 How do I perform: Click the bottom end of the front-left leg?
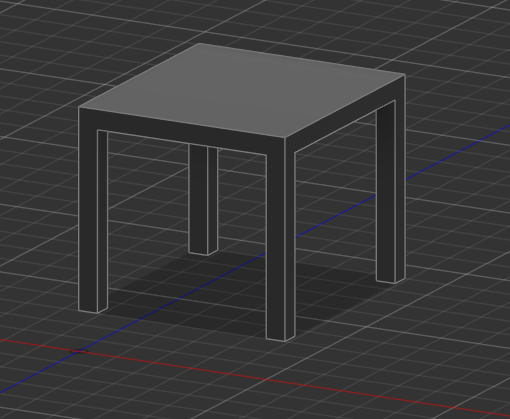tap(93, 311)
